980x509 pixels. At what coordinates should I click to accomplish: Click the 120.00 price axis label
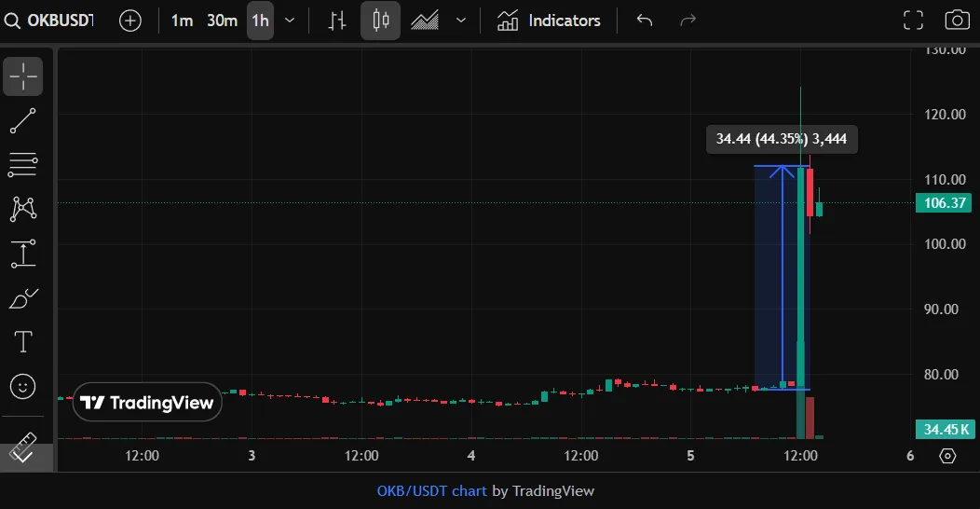pyautogui.click(x=945, y=115)
